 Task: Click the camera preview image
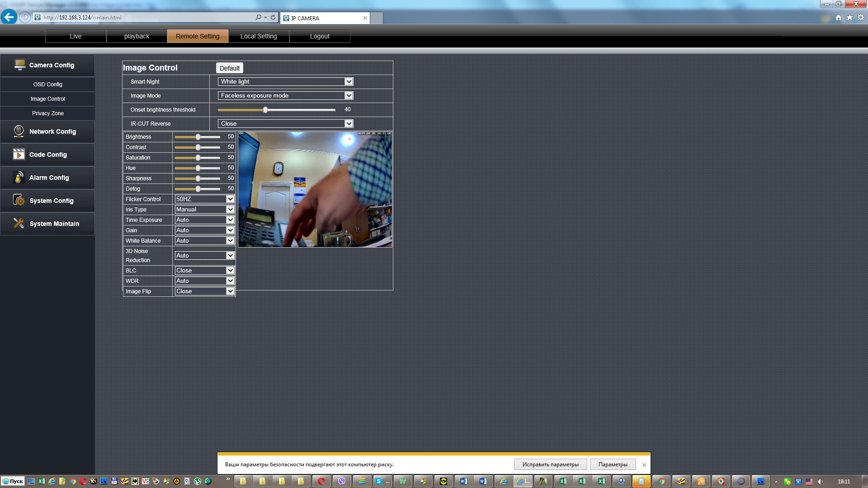(315, 189)
